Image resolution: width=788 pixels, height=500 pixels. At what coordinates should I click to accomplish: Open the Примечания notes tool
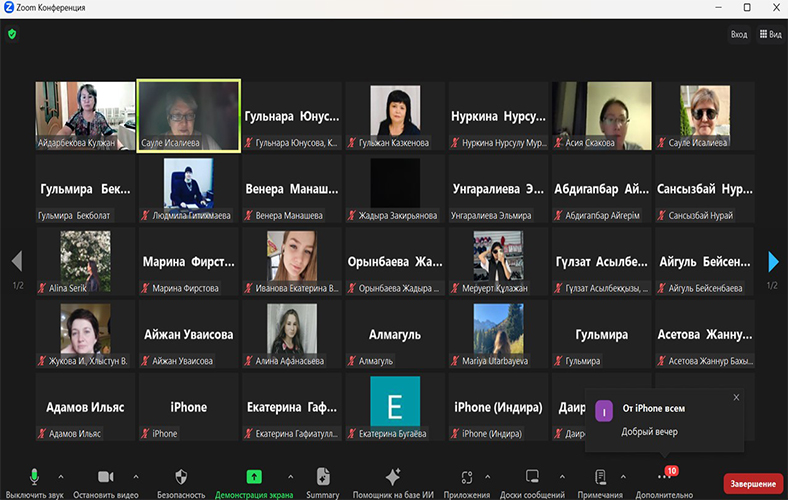click(x=601, y=477)
